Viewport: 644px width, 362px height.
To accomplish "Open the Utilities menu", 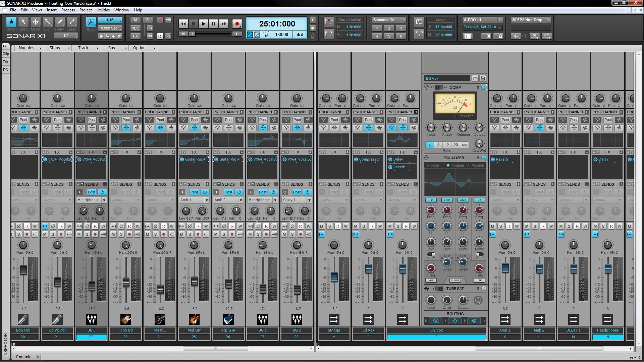I will pyautogui.click(x=103, y=10).
